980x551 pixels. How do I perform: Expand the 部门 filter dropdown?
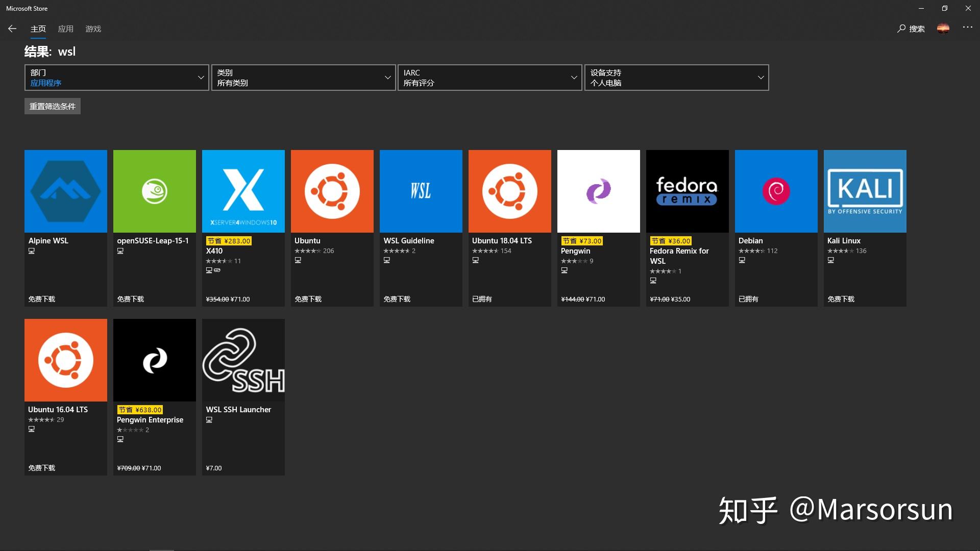click(117, 78)
